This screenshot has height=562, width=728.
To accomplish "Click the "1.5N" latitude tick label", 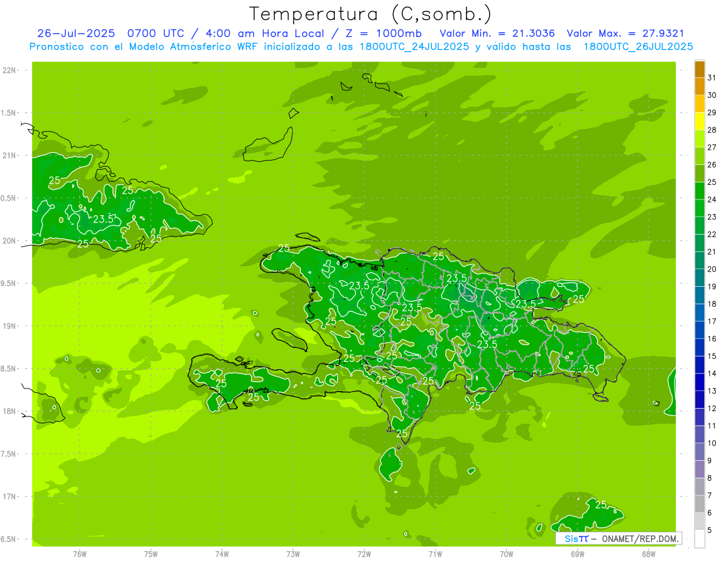I will click(8, 113).
